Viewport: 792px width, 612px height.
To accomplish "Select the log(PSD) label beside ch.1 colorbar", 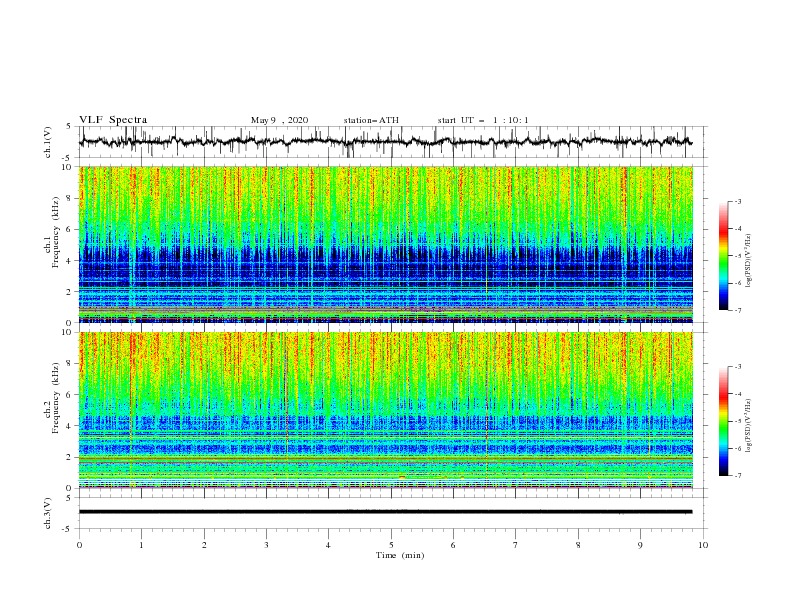I will (x=749, y=261).
